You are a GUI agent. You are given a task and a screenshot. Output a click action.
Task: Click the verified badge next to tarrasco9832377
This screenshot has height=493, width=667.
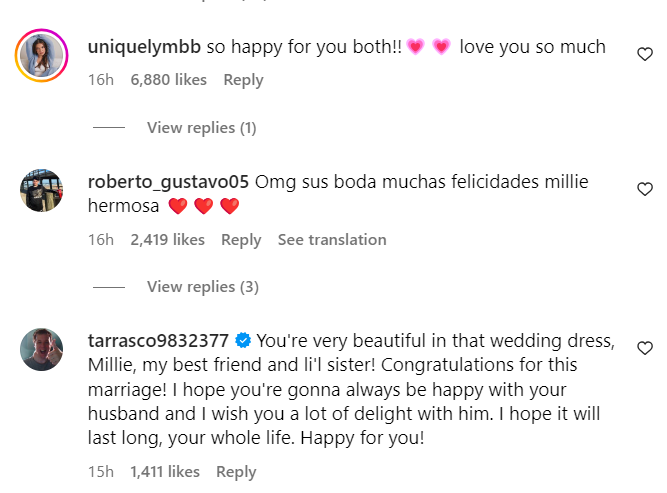tap(241, 340)
